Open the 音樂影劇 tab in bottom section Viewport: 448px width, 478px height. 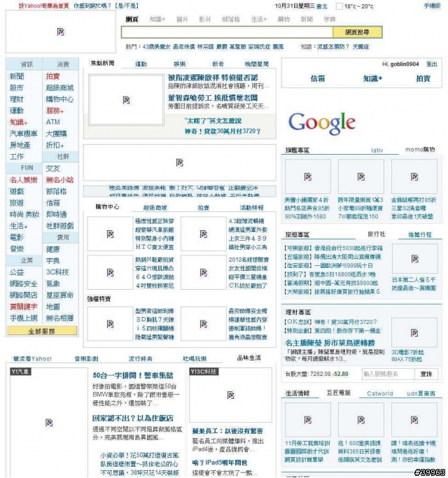87,359
